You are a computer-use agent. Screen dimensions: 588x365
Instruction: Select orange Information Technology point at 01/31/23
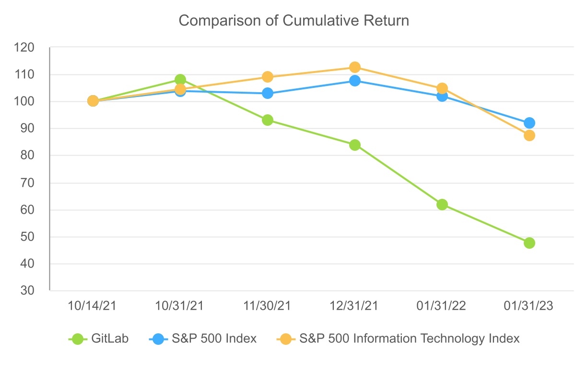(x=529, y=135)
